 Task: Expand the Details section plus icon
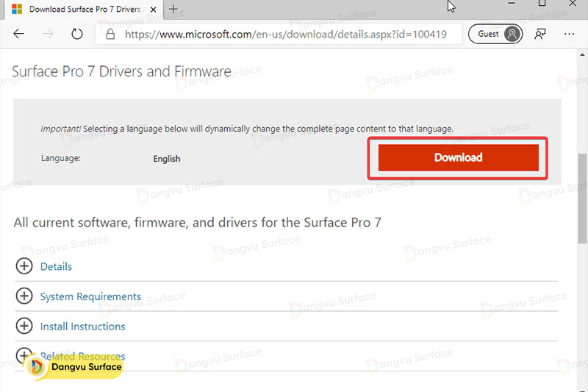coord(24,266)
